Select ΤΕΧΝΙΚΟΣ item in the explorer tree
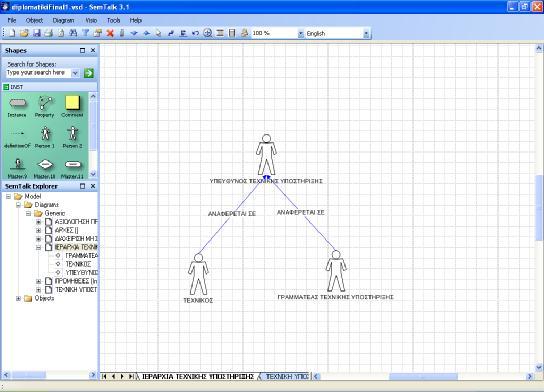Screen dimensions: 544x392 tap(78, 264)
